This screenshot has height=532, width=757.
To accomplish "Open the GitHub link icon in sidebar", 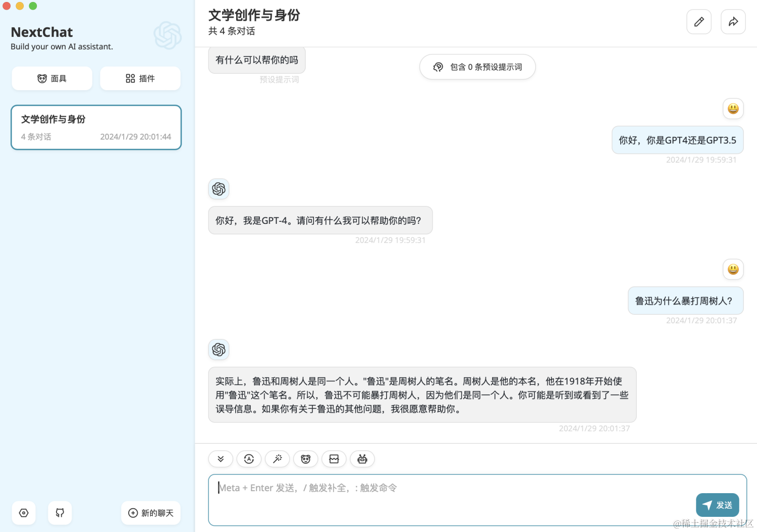I will tap(60, 513).
